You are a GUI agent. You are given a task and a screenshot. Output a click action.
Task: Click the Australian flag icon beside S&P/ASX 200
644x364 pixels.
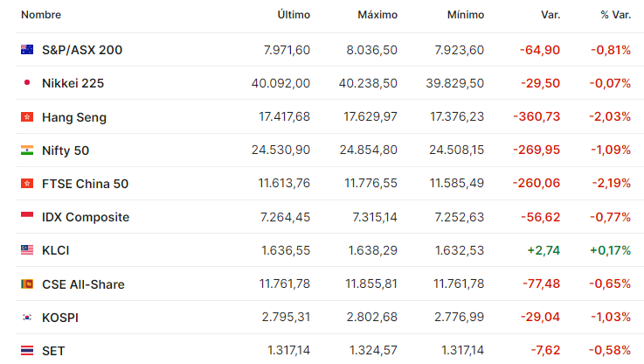click(x=27, y=49)
